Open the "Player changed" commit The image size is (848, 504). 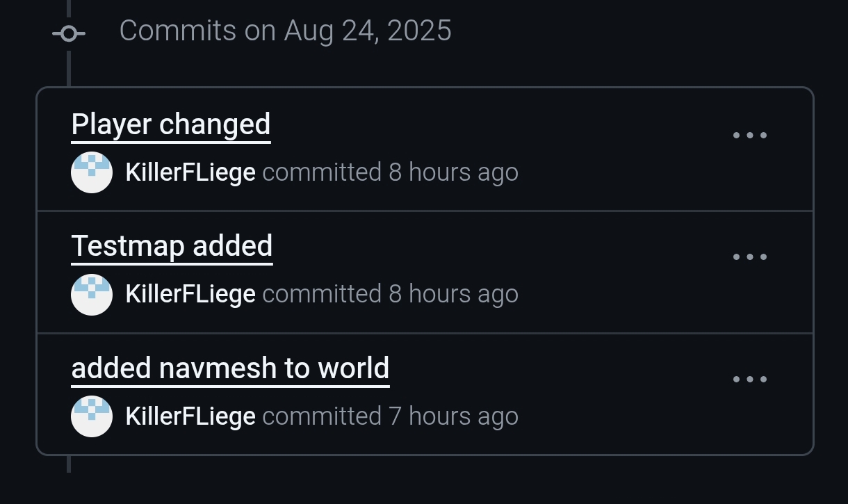pyautogui.click(x=171, y=125)
